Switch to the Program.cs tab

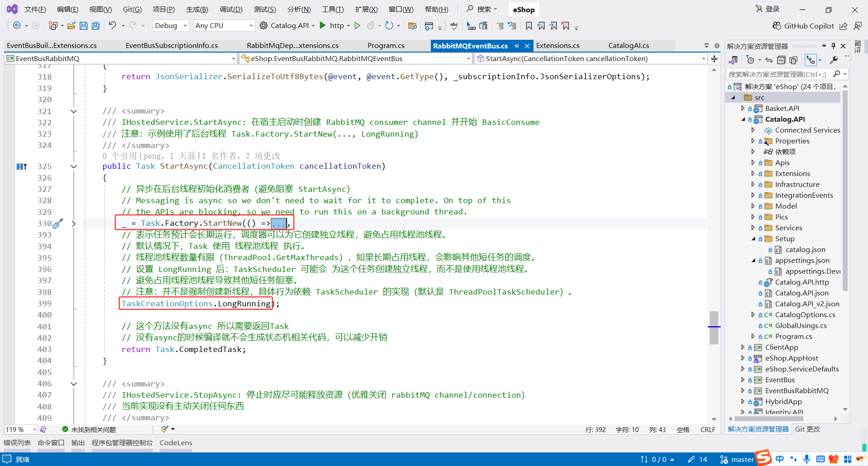[x=385, y=45]
